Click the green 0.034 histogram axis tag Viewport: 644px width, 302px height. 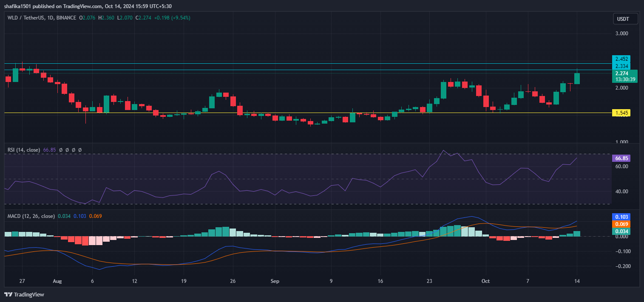tap(621, 231)
